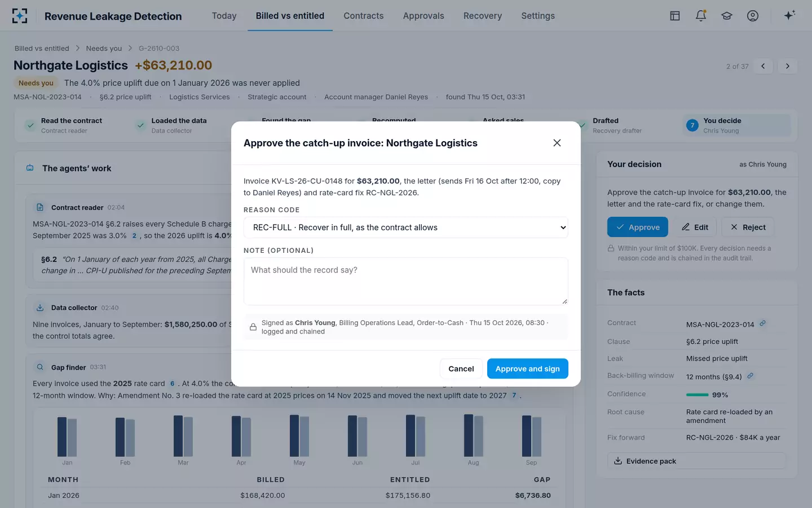This screenshot has width=812, height=508.
Task: Open the notifications bell
Action: point(701,16)
